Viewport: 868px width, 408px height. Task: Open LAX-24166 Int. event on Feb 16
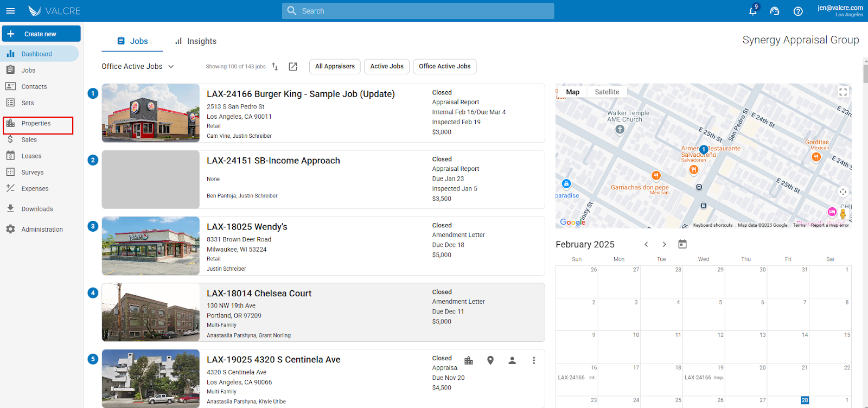coord(577,378)
